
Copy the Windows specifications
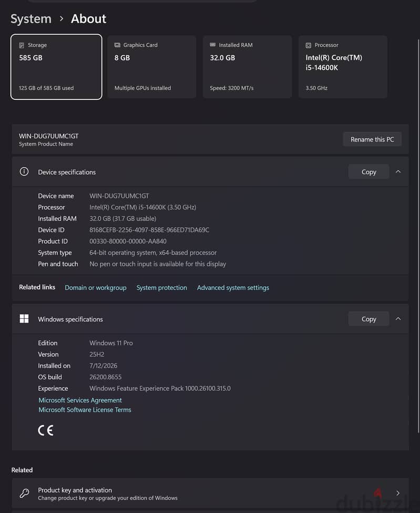tap(368, 319)
